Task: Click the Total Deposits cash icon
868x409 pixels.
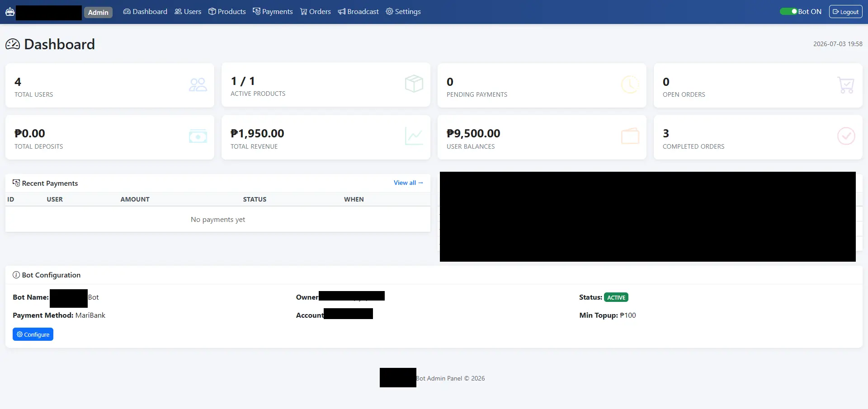Action: pyautogui.click(x=198, y=136)
